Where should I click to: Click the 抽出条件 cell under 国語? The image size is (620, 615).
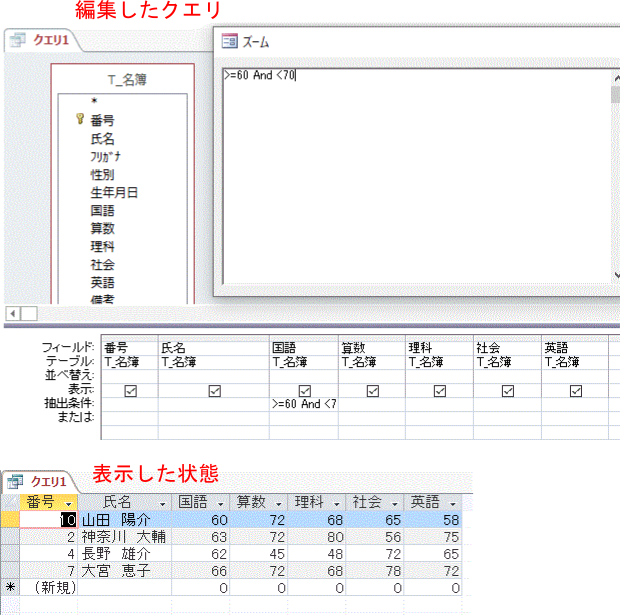click(304, 404)
